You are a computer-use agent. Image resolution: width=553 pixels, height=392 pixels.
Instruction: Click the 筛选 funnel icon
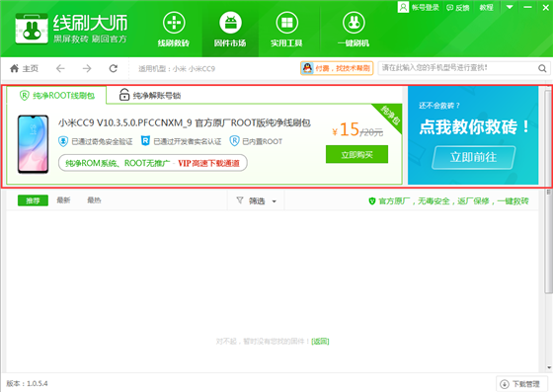(240, 200)
